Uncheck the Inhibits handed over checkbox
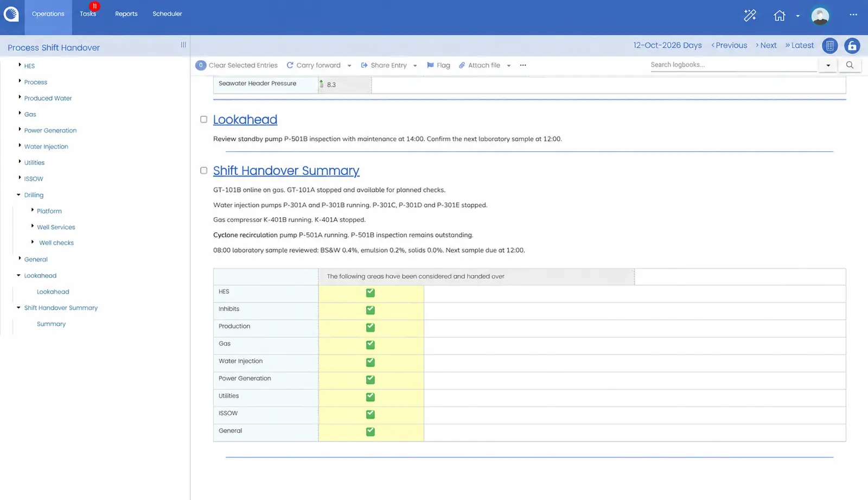 point(371,310)
